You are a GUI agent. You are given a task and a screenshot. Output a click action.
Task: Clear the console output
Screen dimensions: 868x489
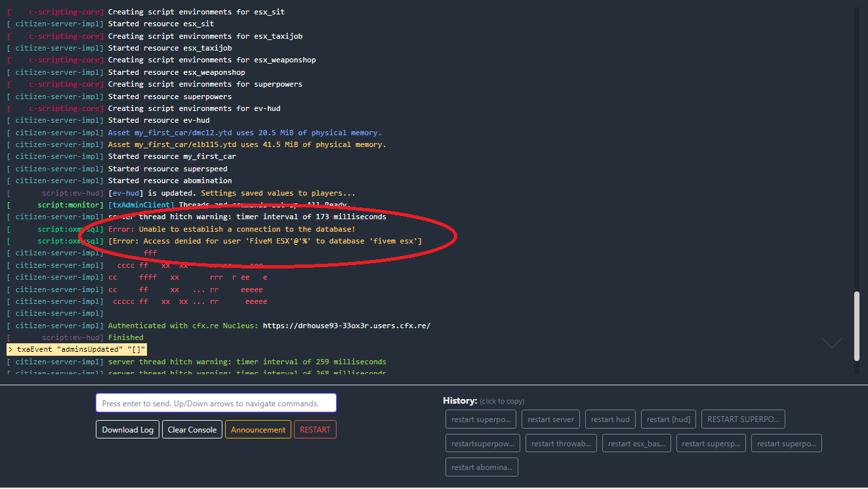[x=192, y=430]
